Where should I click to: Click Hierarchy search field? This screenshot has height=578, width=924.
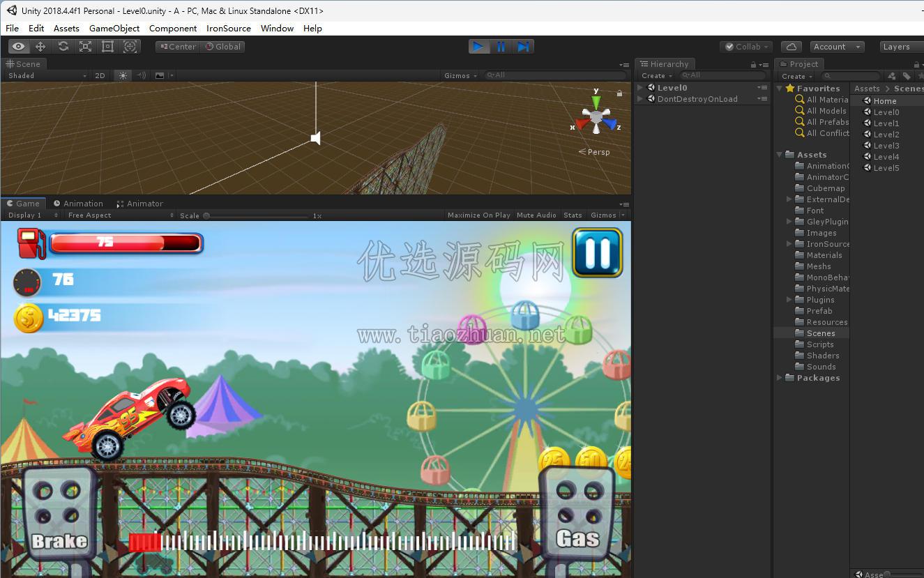721,75
